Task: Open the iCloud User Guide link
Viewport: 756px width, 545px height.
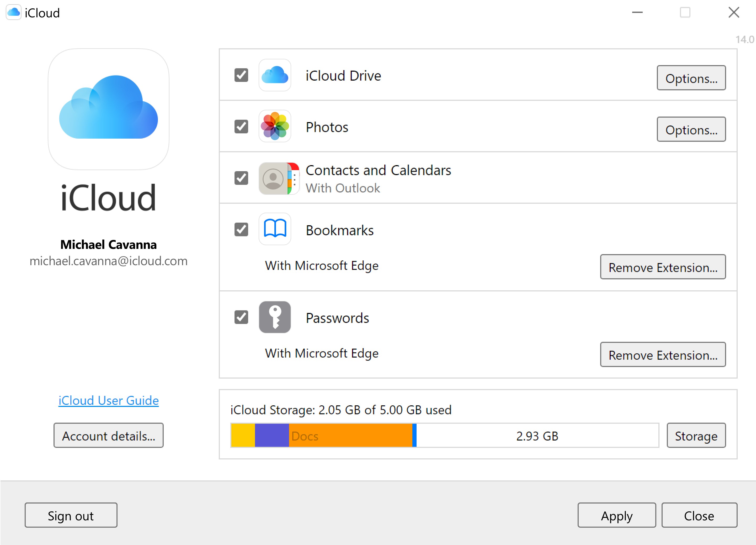Action: (108, 400)
